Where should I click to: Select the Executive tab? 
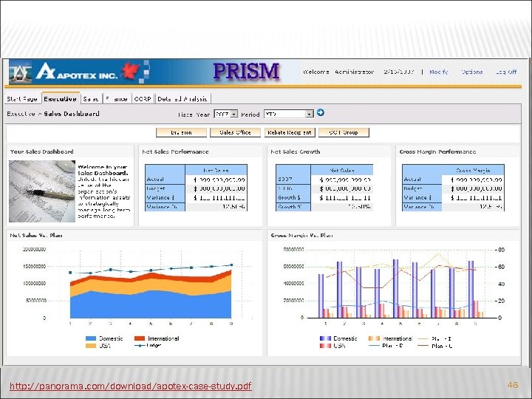(x=60, y=99)
